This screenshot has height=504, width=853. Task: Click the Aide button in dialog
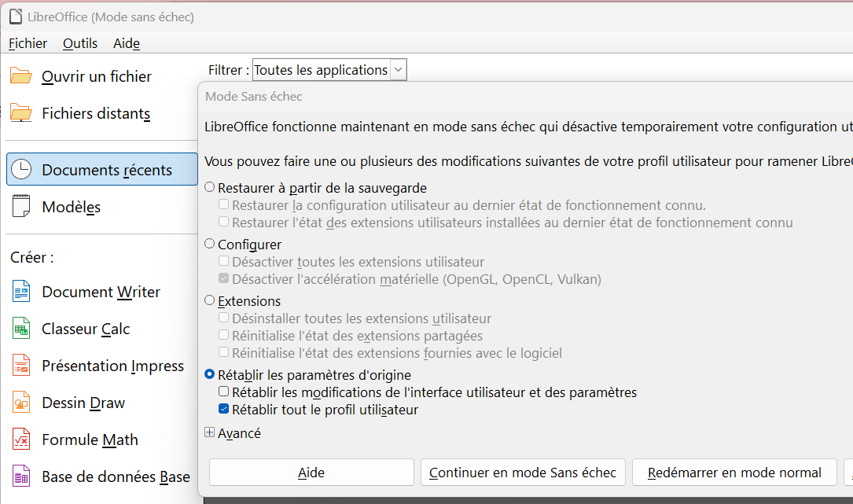311,473
